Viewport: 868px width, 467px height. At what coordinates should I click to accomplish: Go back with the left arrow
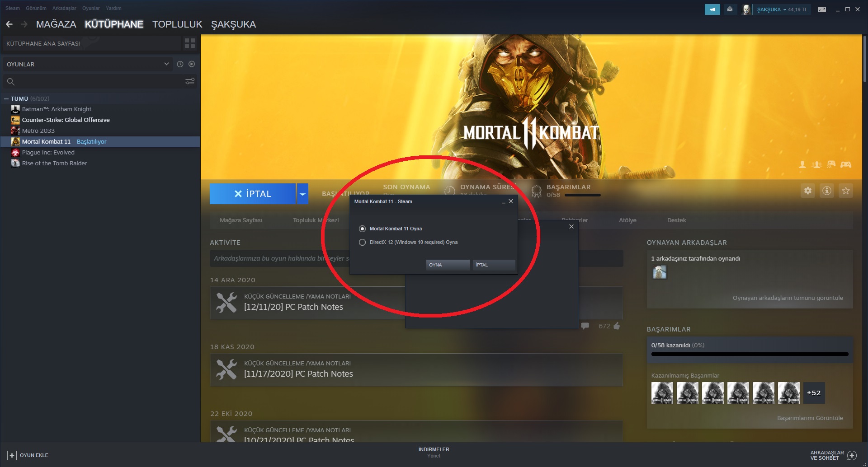(x=9, y=24)
